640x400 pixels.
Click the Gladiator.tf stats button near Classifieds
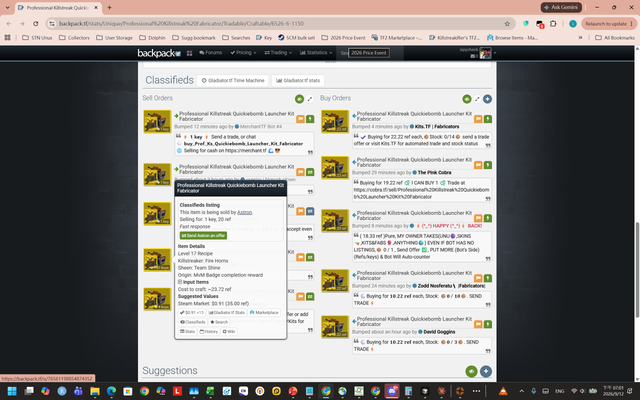click(x=298, y=80)
